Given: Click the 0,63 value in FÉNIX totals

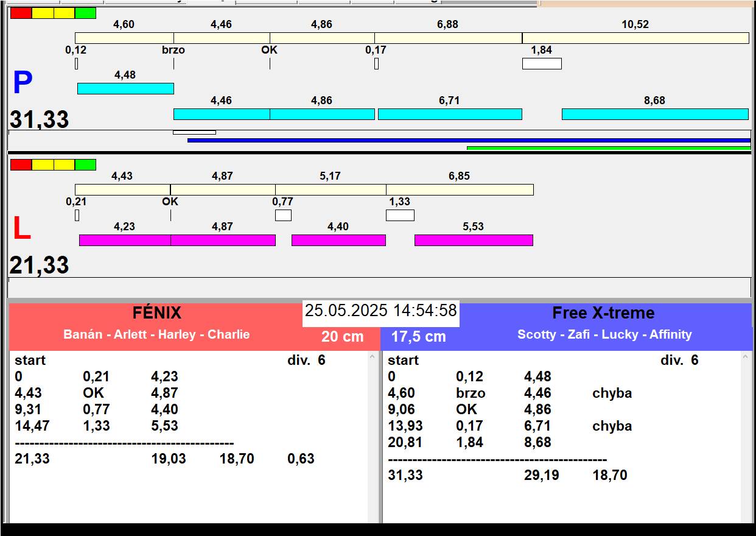Looking at the screenshot, I should tap(301, 459).
